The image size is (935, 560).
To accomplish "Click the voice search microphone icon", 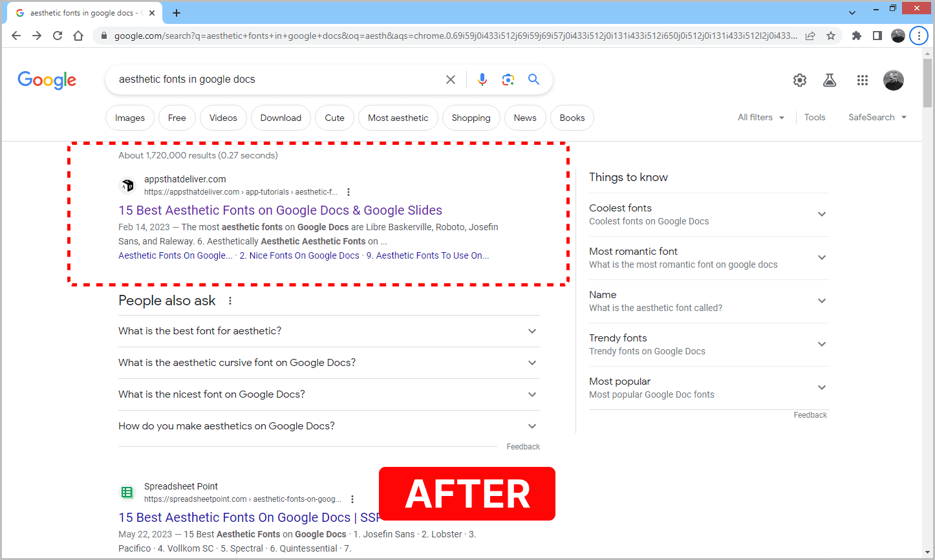I will click(x=482, y=79).
